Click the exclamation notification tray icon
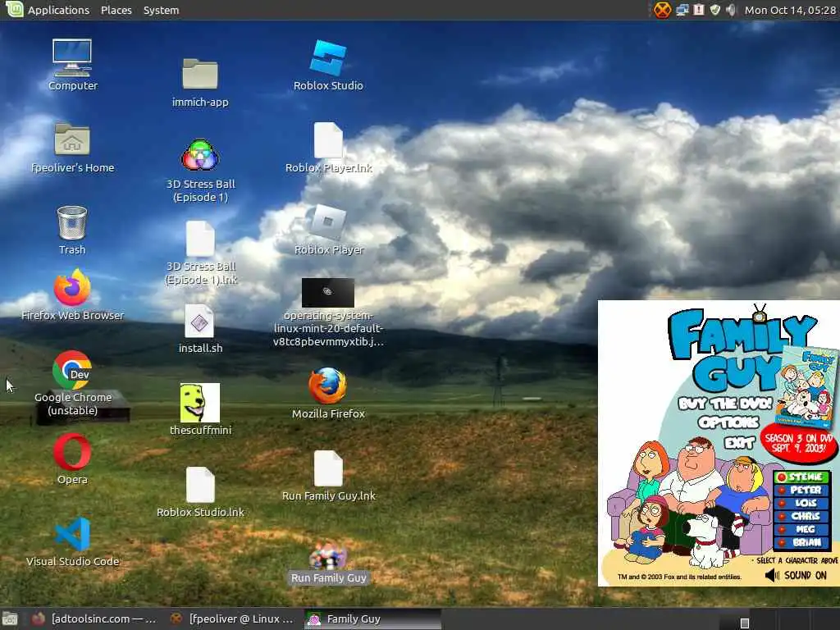 [699, 10]
